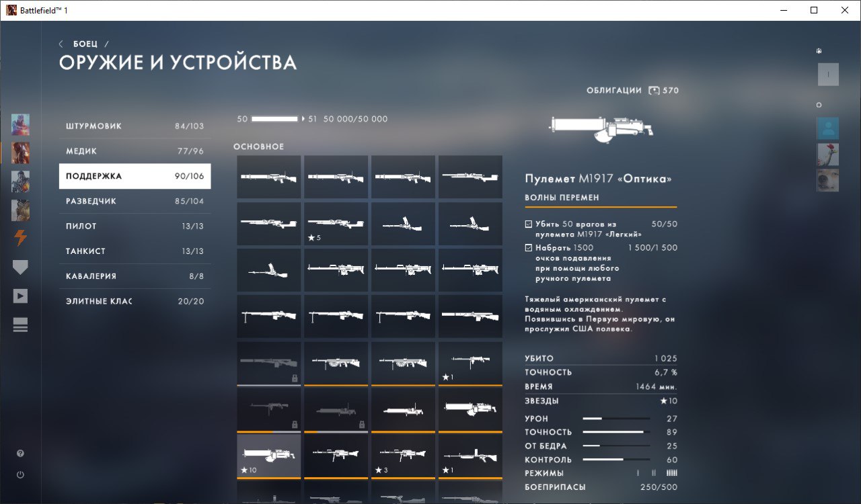Select the РАЗВЕДЧИК class tab
Screen dimensions: 861x504
click(135, 201)
